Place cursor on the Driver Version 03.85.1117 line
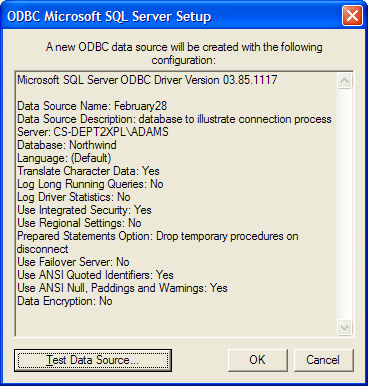This screenshot has width=368, height=386. [147, 80]
